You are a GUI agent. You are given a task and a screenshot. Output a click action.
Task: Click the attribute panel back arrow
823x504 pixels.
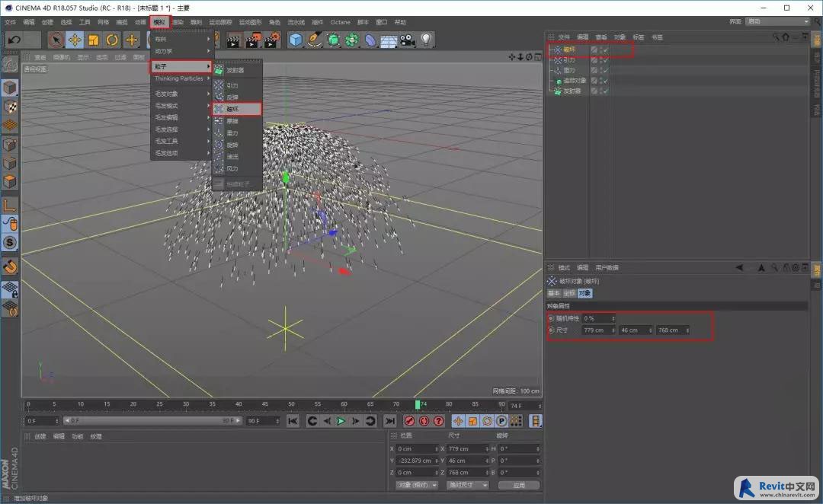739,267
